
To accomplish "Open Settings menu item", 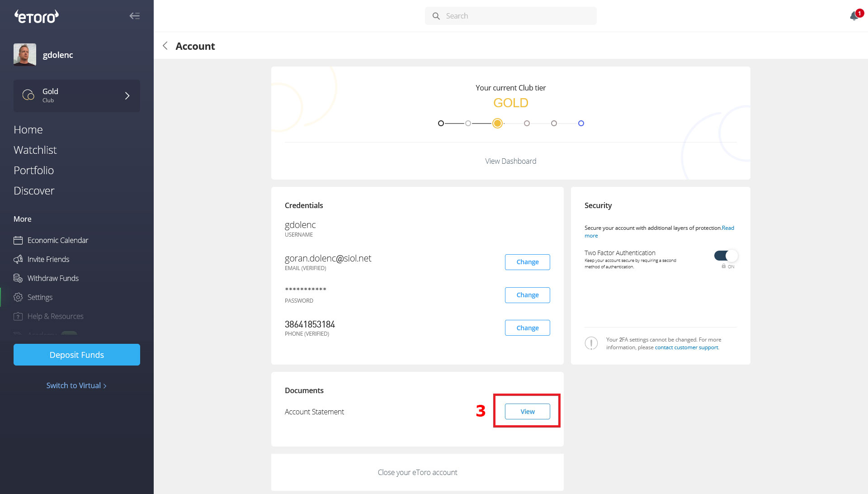I will pyautogui.click(x=40, y=297).
